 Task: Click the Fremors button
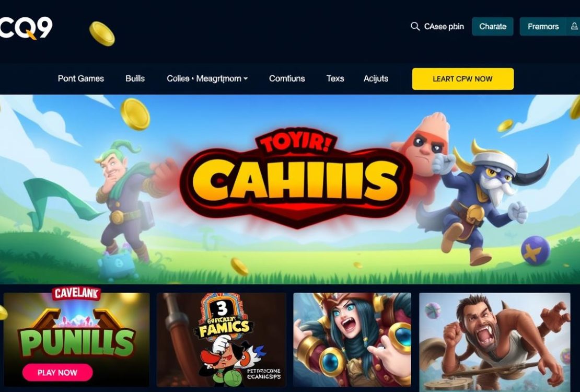coord(543,27)
